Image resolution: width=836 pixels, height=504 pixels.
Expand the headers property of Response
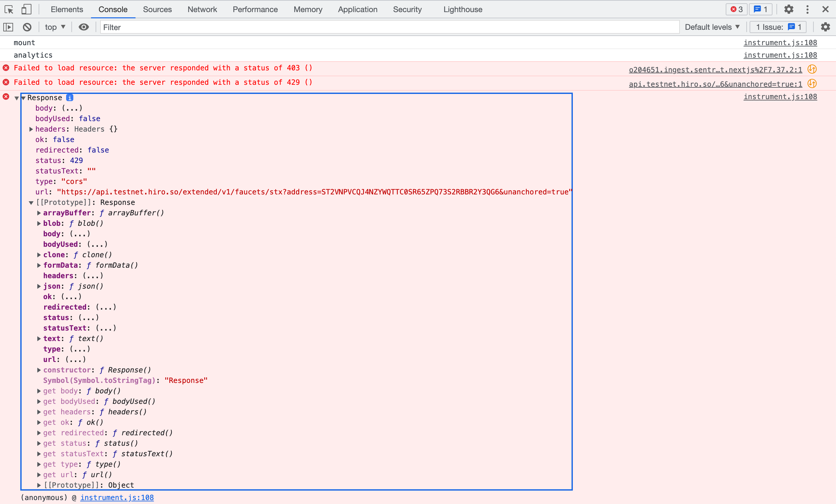click(31, 129)
